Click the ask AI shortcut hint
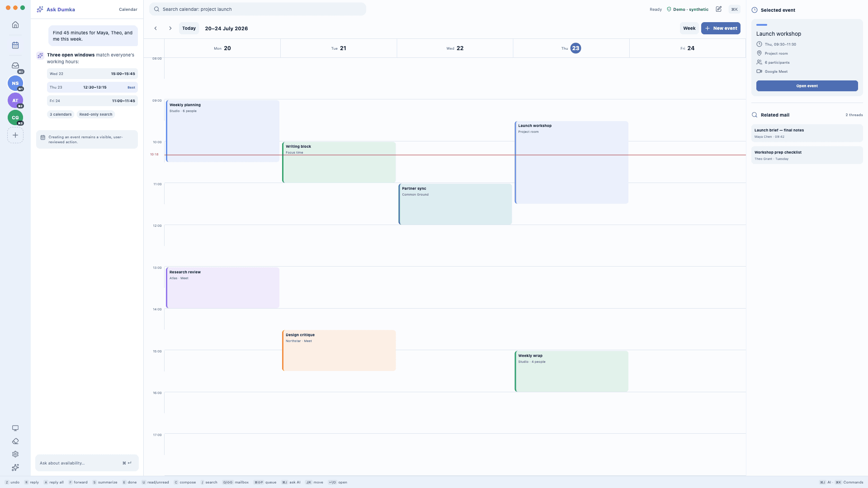Viewport: 868px width, 488px height. (291, 483)
